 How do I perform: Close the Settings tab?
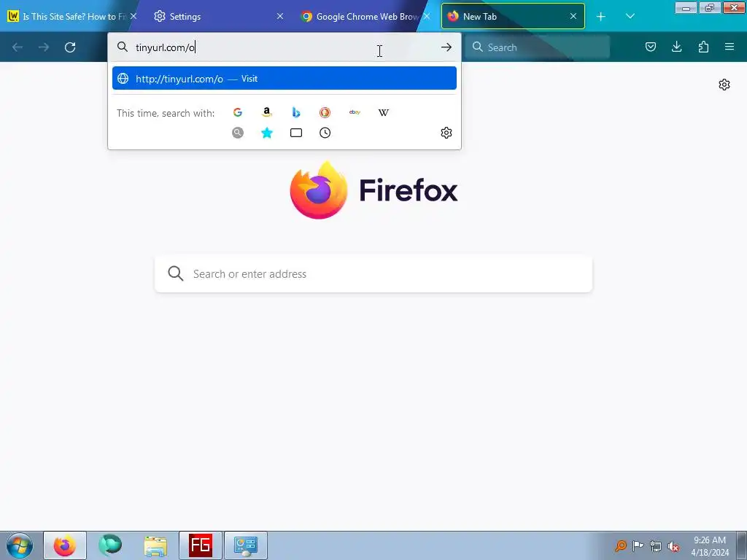tap(280, 16)
